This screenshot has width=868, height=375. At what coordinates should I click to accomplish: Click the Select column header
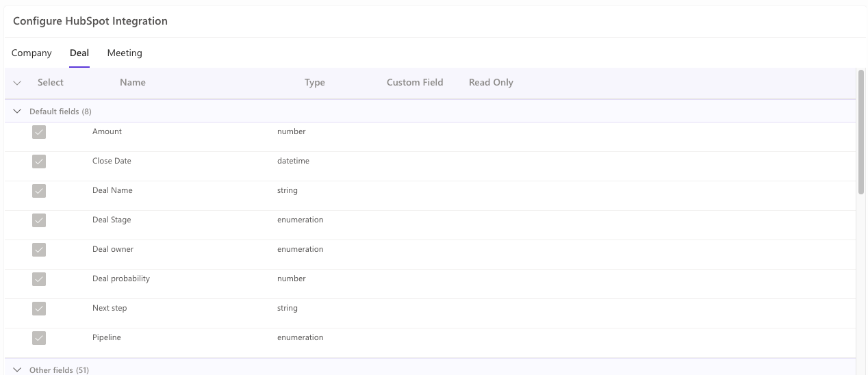[x=51, y=82]
